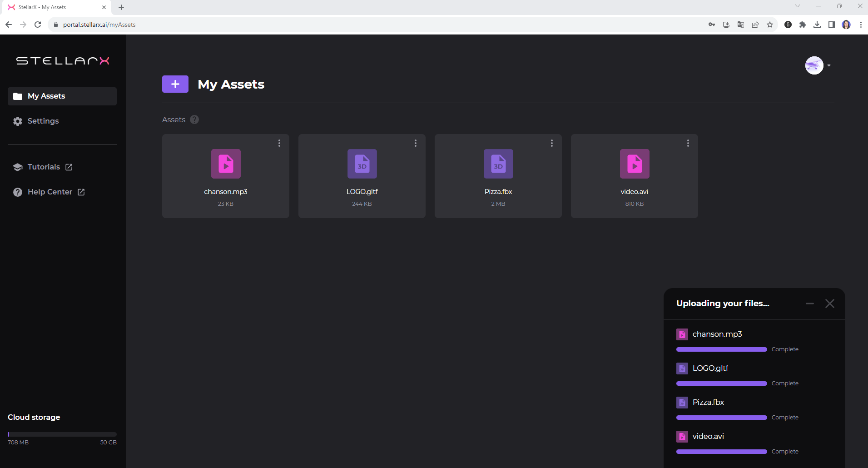Minimize the Uploading your files panel
Image resolution: width=868 pixels, height=468 pixels.
pos(809,304)
